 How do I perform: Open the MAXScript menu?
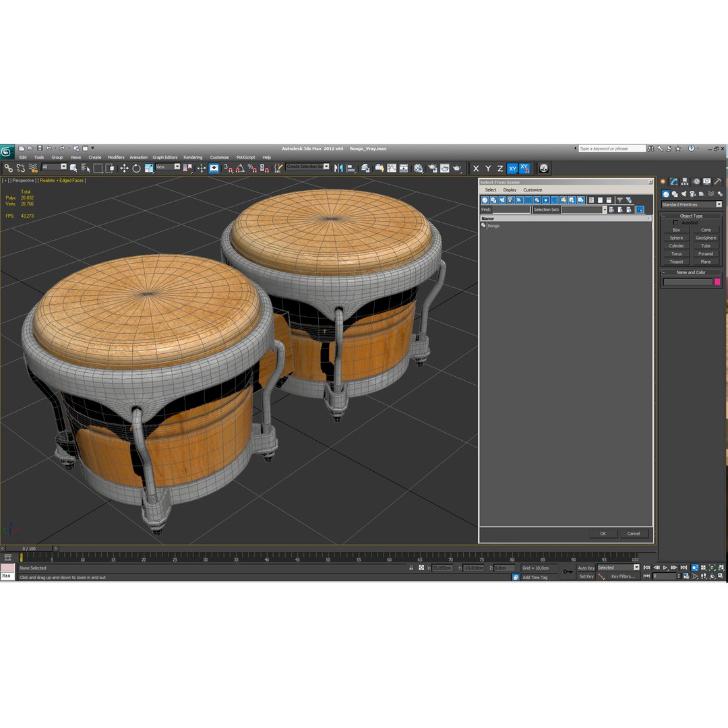tap(245, 157)
